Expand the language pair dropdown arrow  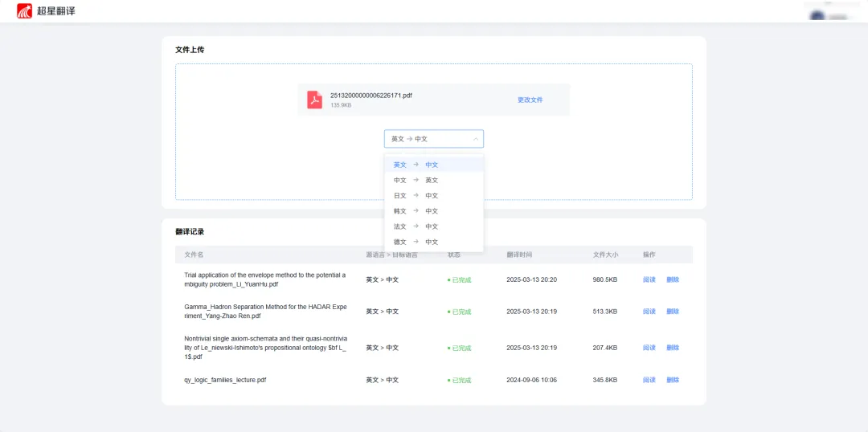pos(476,139)
